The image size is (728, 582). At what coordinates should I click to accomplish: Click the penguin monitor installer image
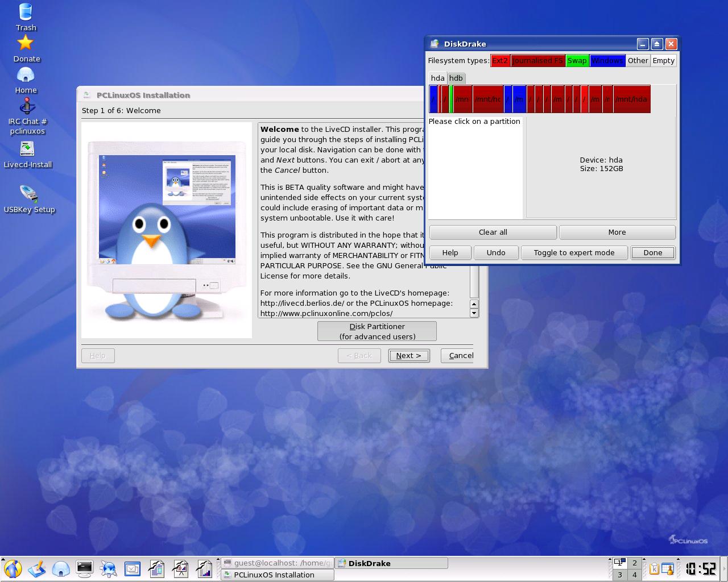(167, 230)
